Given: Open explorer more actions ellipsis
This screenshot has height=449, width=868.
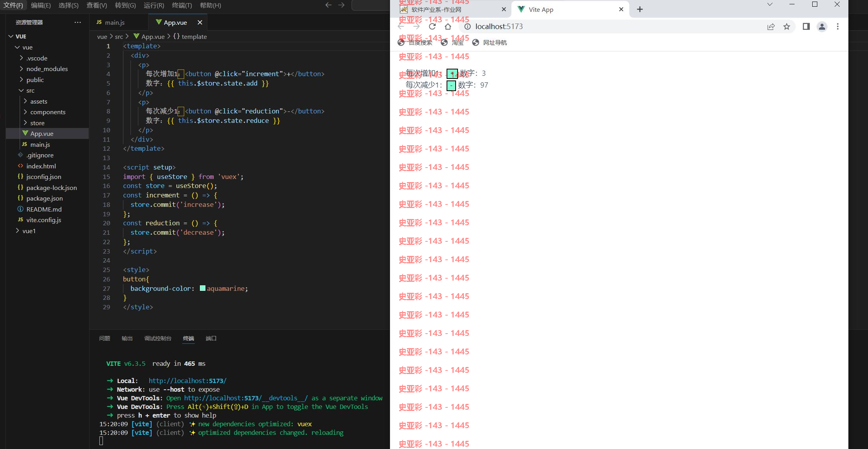Looking at the screenshot, I should 78,22.
